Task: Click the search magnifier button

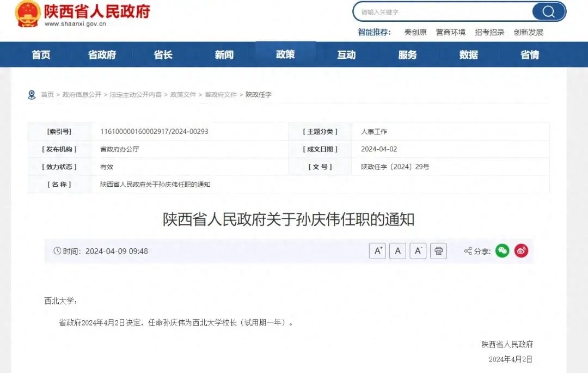Action: (548, 11)
